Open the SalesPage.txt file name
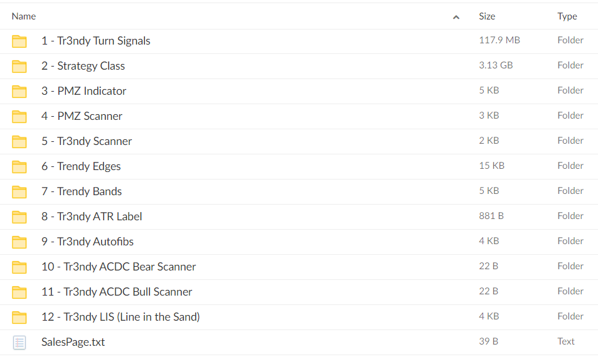The image size is (598, 364). click(x=73, y=342)
